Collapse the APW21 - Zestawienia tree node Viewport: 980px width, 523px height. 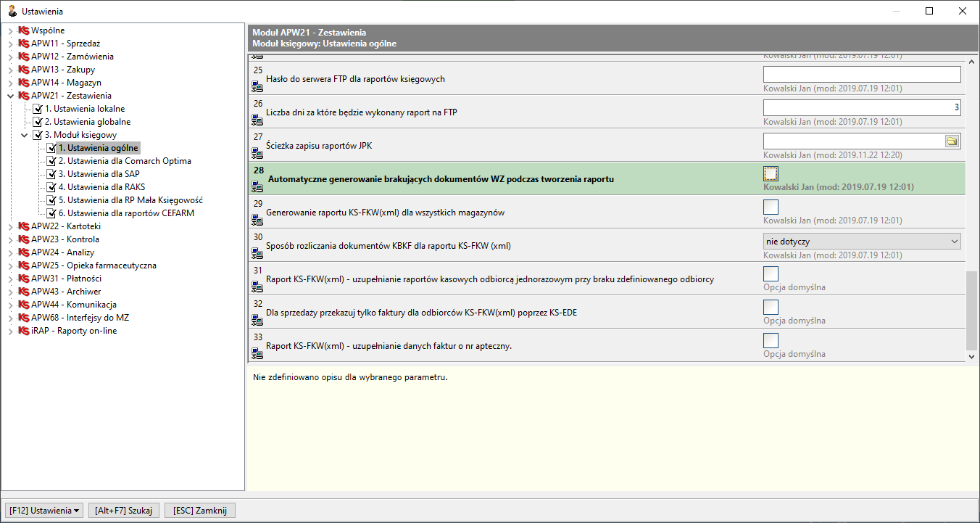[10, 96]
